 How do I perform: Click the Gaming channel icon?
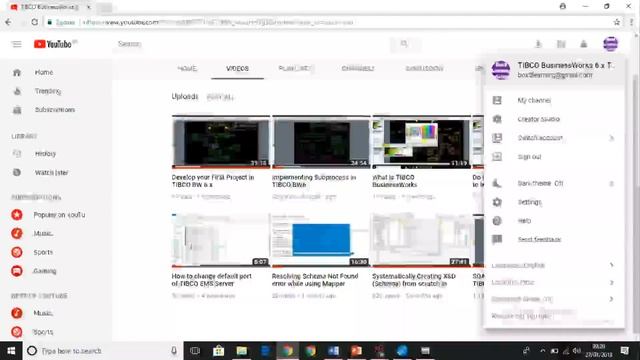17,271
